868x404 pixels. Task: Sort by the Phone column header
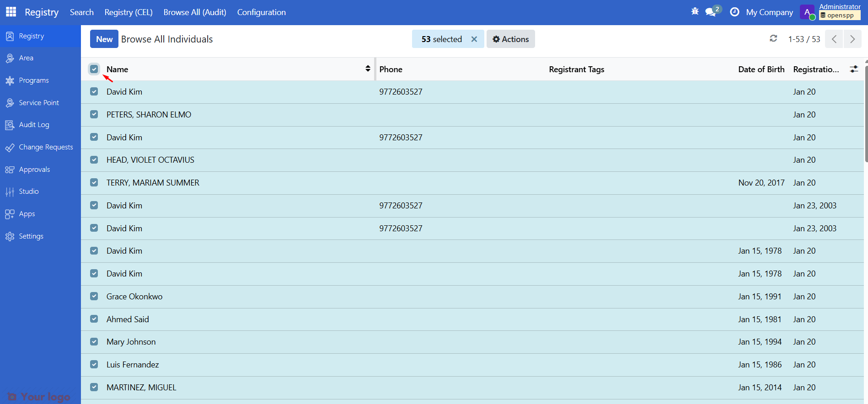(391, 69)
